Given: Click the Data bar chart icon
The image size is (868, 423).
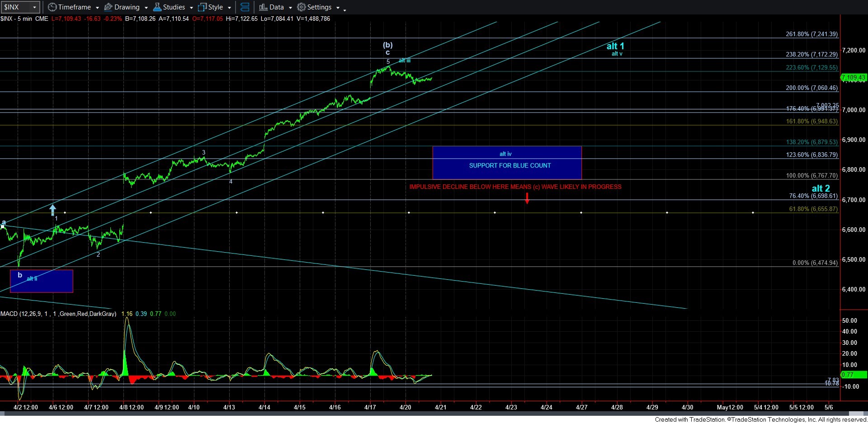Looking at the screenshot, I should click(263, 7).
